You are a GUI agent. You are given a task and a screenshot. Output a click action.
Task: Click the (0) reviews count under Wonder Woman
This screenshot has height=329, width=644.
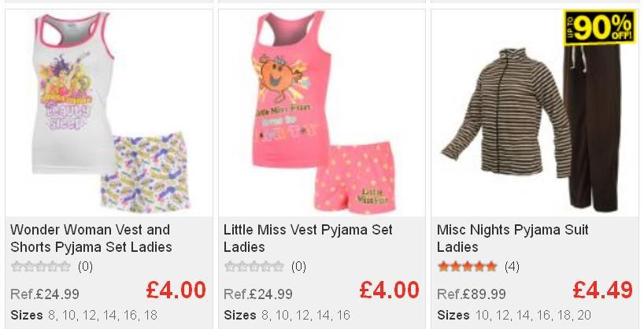86,267
